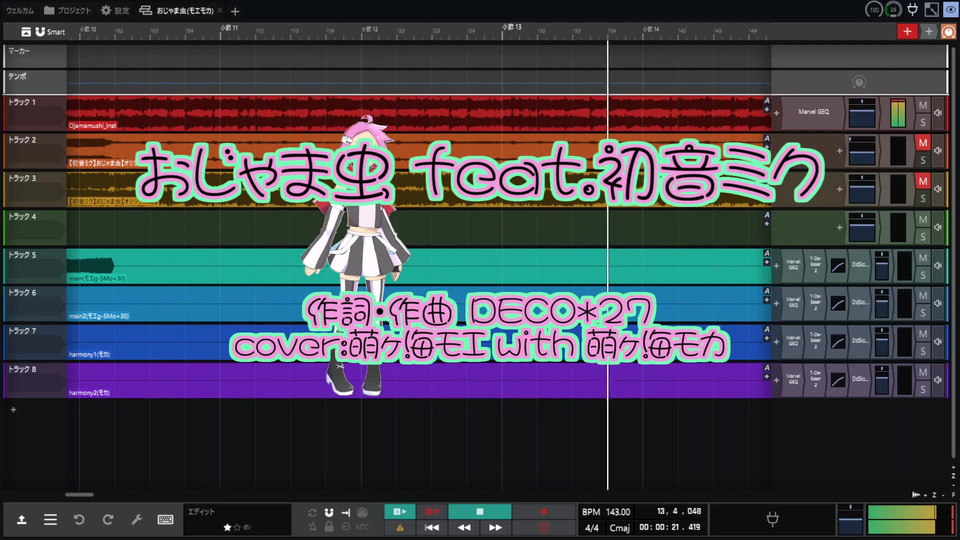The width and height of the screenshot is (960, 540).
Task: Mute トラック 4
Action: (923, 219)
